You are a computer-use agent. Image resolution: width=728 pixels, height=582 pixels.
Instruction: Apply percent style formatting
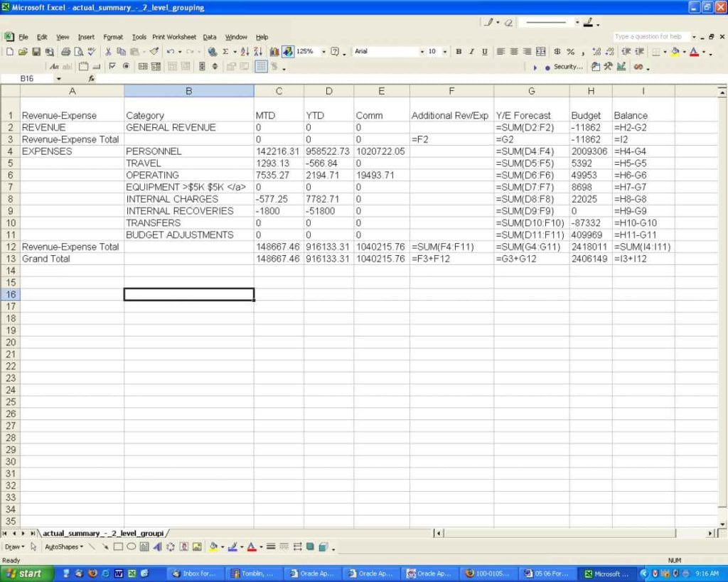pyautogui.click(x=570, y=52)
